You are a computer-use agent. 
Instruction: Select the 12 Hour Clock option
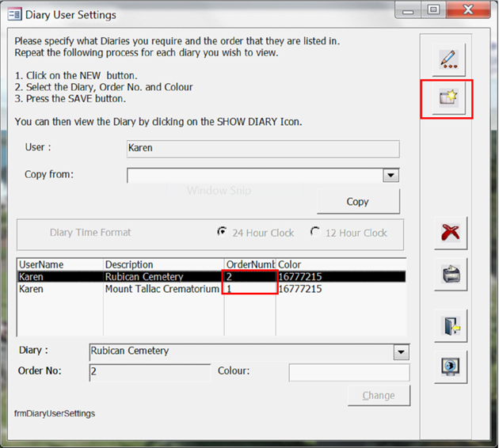(x=315, y=232)
